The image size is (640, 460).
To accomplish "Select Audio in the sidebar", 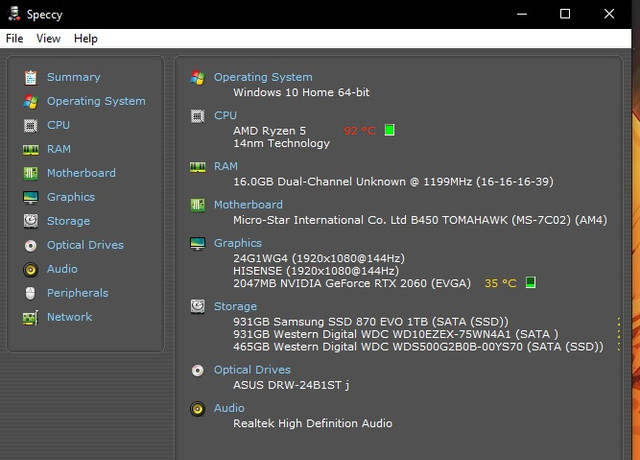I will [x=62, y=269].
